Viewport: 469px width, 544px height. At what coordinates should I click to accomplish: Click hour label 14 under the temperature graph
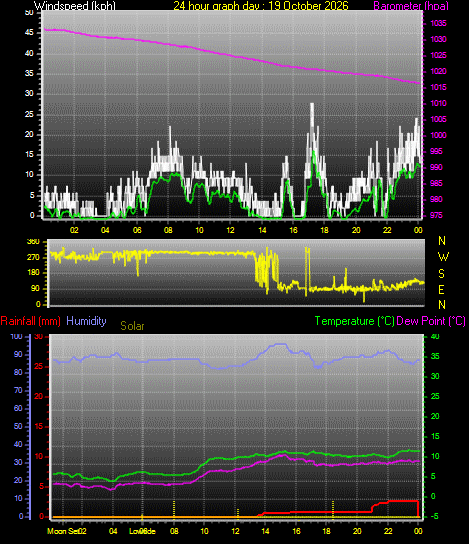click(x=265, y=531)
